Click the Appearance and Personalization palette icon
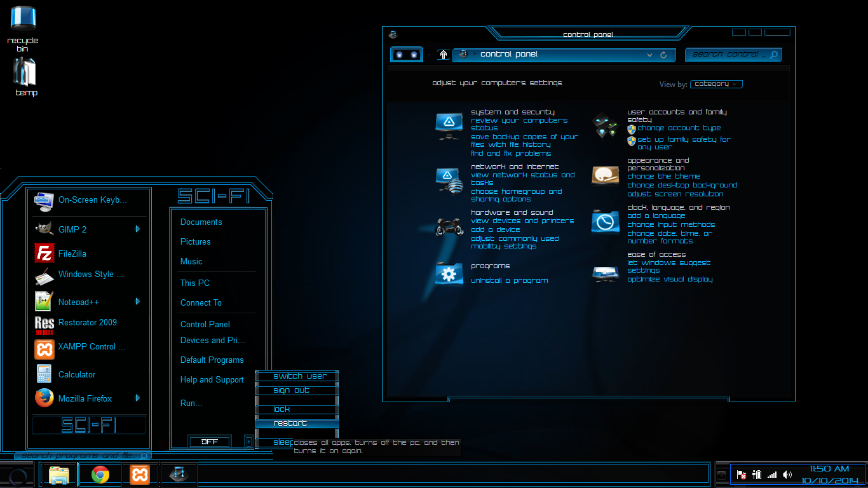 pyautogui.click(x=604, y=175)
